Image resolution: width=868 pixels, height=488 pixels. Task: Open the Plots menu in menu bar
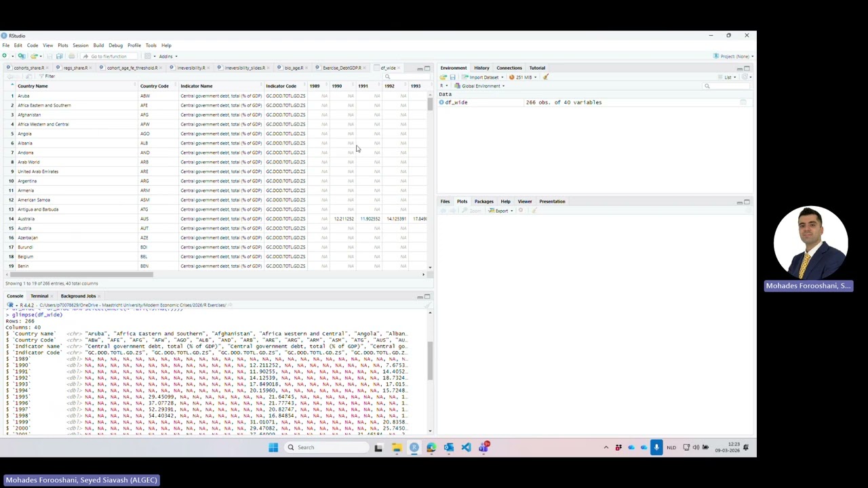pos(62,45)
